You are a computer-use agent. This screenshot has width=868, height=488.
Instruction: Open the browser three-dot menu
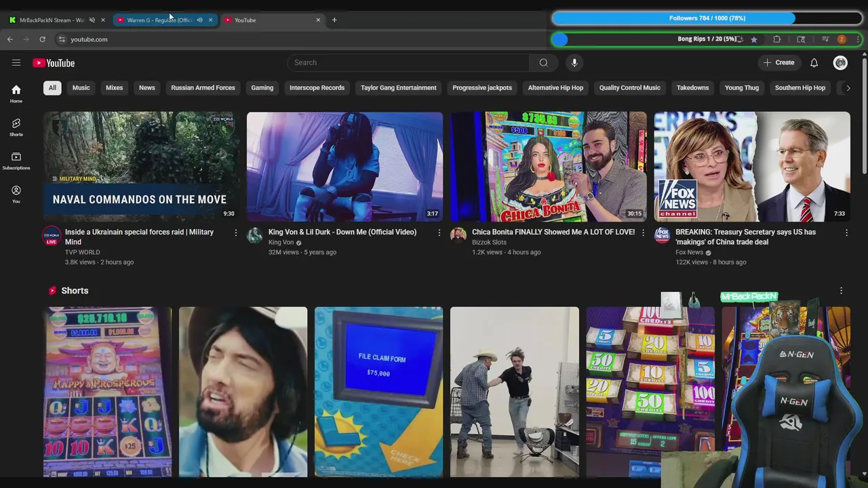click(858, 39)
